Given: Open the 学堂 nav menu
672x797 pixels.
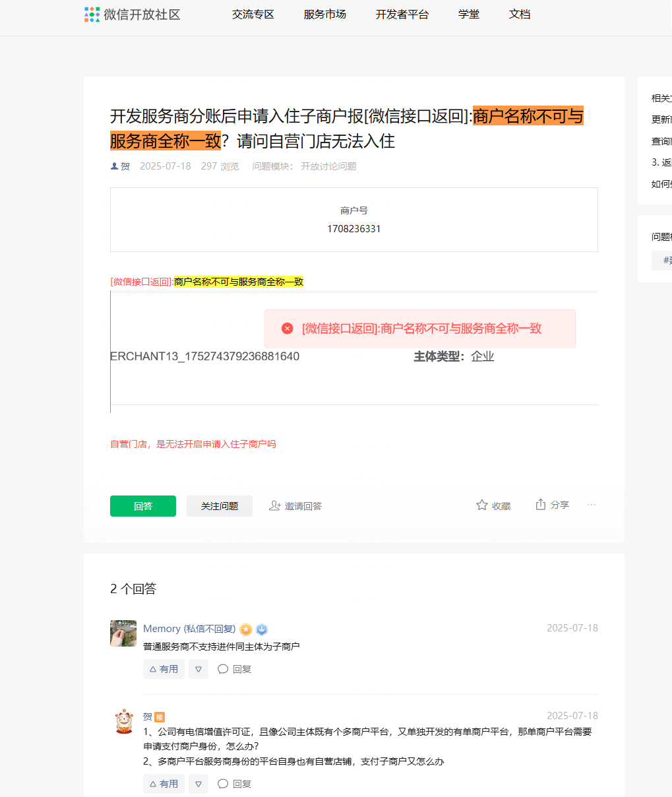Looking at the screenshot, I should pyautogui.click(x=469, y=15).
